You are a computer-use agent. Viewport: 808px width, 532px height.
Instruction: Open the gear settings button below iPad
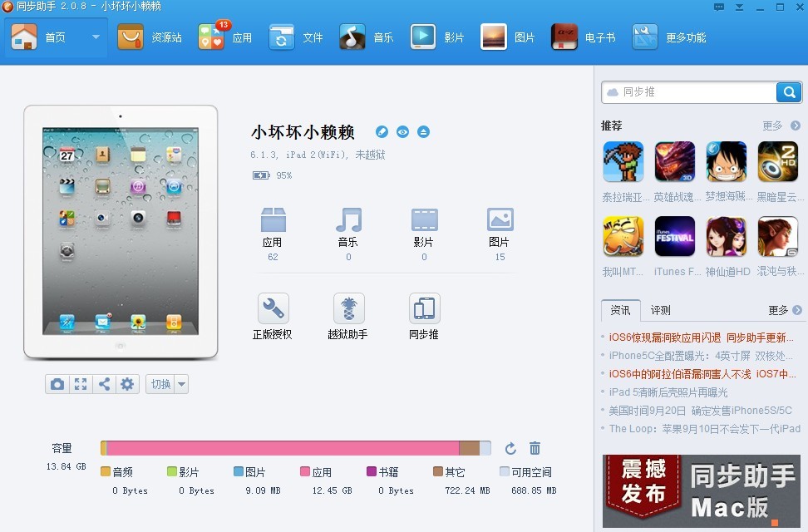point(127,384)
